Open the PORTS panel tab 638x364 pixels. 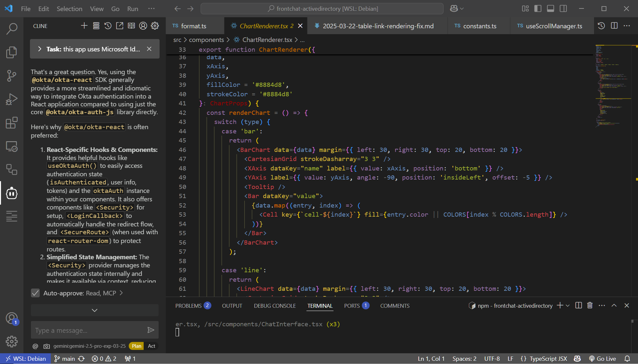point(356,306)
